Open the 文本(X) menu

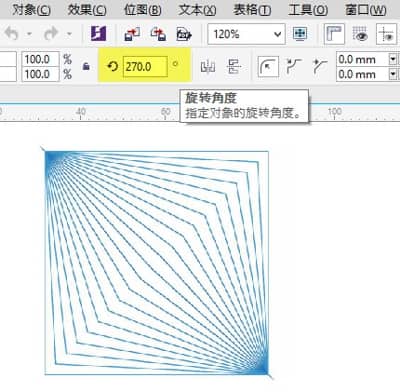(197, 10)
